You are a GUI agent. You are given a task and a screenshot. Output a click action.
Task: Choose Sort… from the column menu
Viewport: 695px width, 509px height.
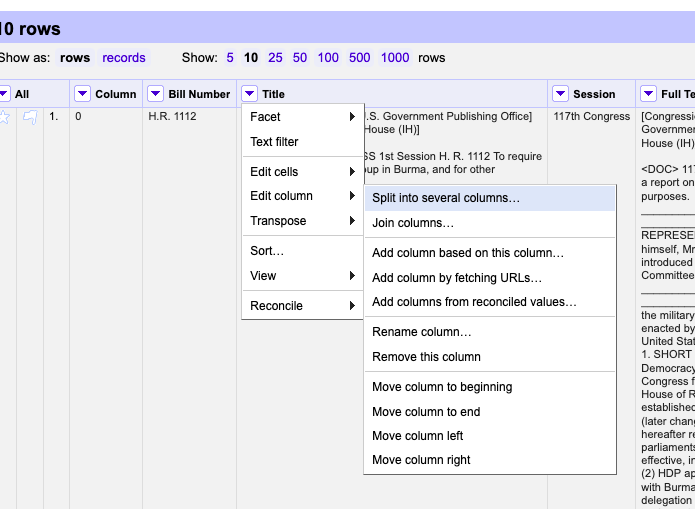[x=303, y=251]
